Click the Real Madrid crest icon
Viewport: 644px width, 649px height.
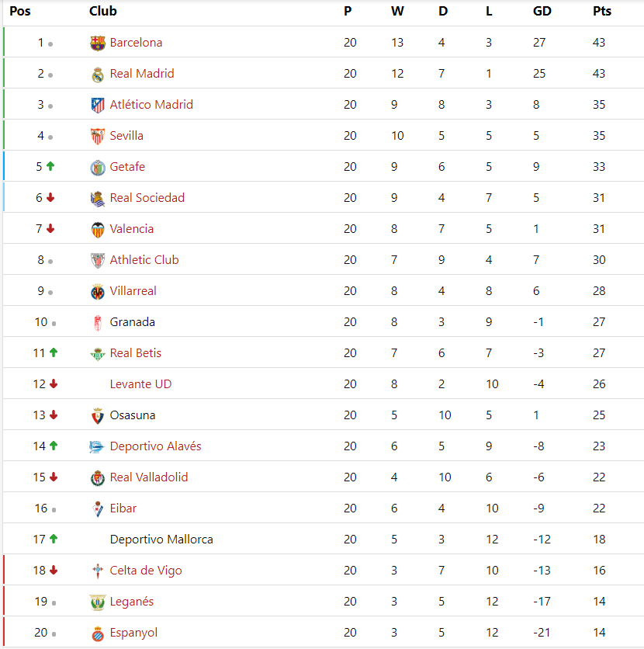pos(98,75)
